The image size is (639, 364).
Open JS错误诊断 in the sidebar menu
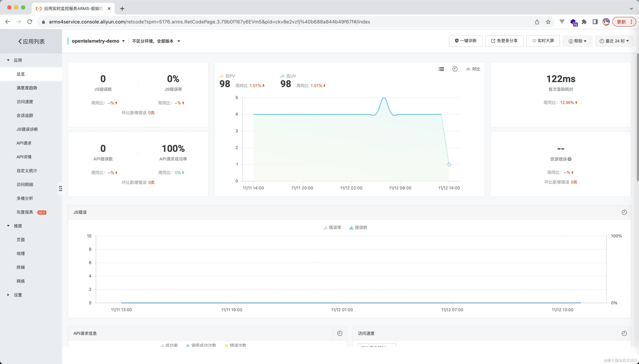27,129
